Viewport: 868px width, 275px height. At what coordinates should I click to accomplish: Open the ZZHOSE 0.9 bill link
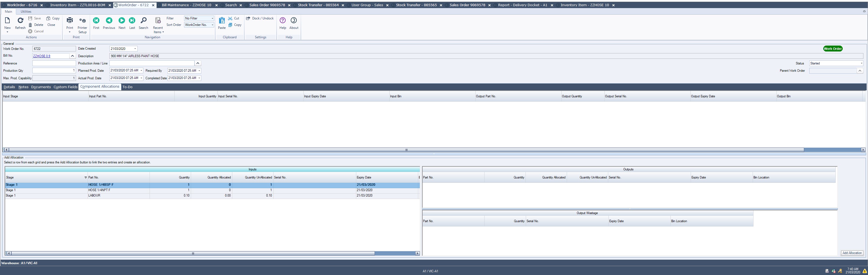click(42, 56)
